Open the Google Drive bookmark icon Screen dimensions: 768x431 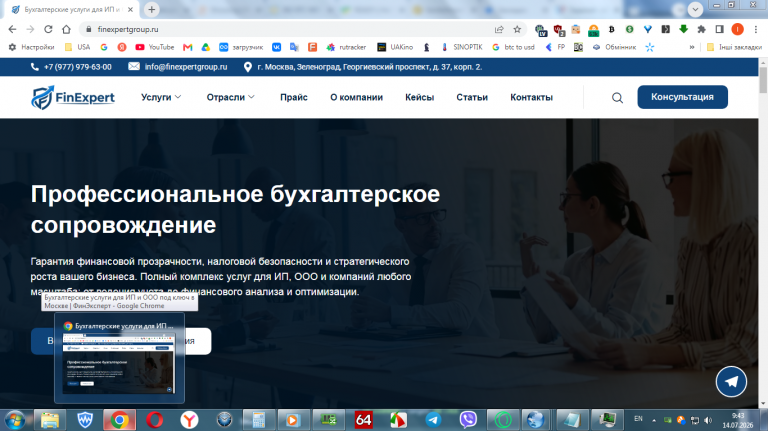click(206, 47)
